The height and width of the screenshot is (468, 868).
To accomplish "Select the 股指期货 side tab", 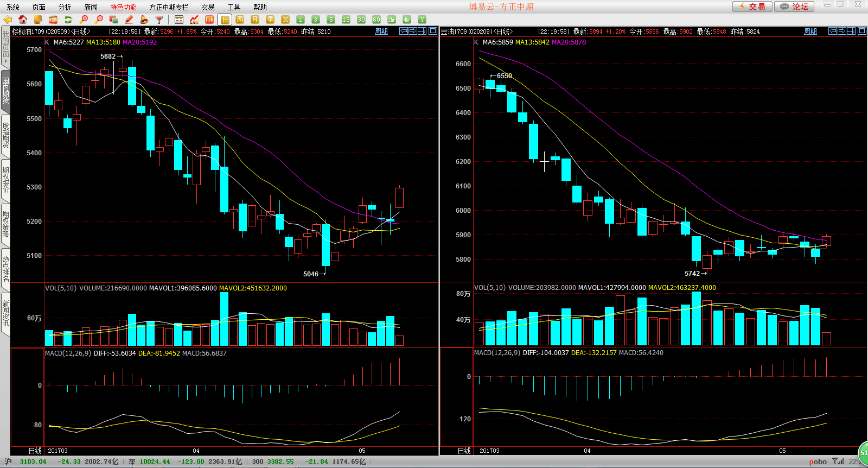I will 5,135.
